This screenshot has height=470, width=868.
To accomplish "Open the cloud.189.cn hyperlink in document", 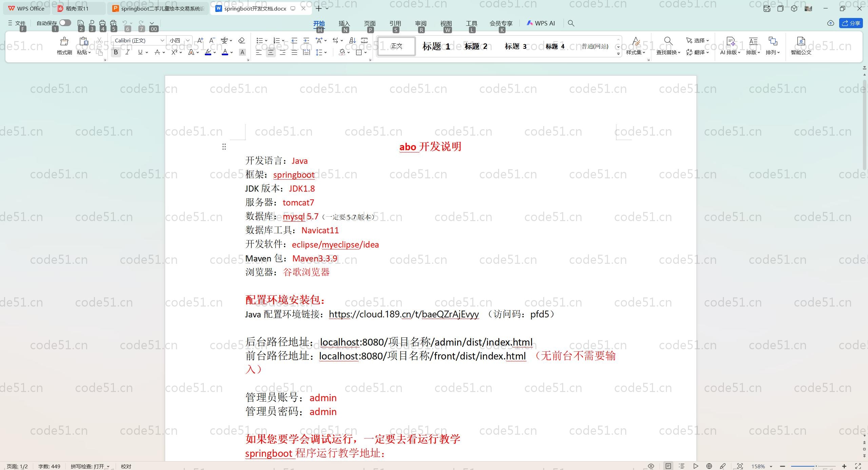I will pyautogui.click(x=403, y=314).
